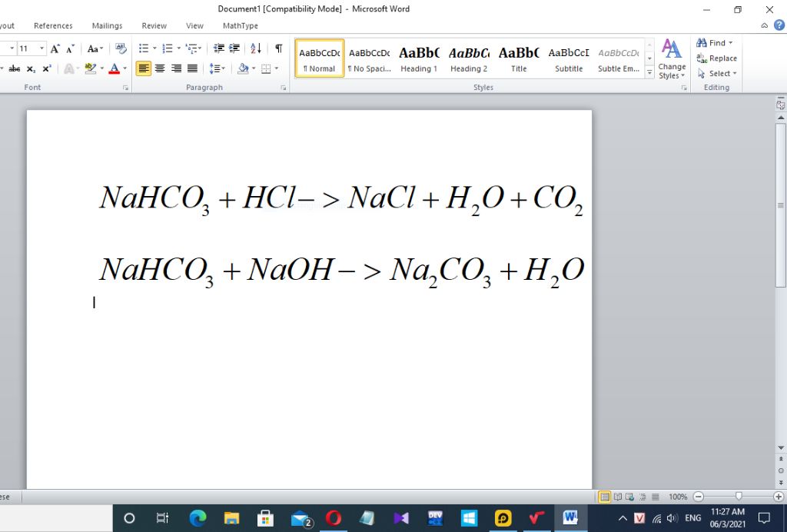Open Word Help question mark

pos(779,25)
